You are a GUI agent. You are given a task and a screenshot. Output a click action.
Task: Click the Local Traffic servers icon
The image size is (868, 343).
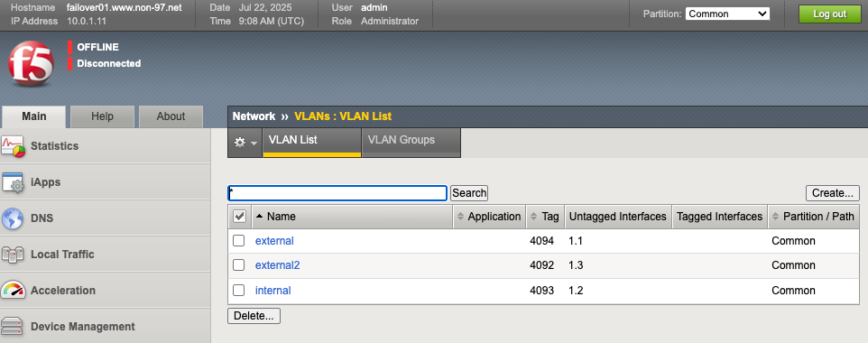pos(13,255)
